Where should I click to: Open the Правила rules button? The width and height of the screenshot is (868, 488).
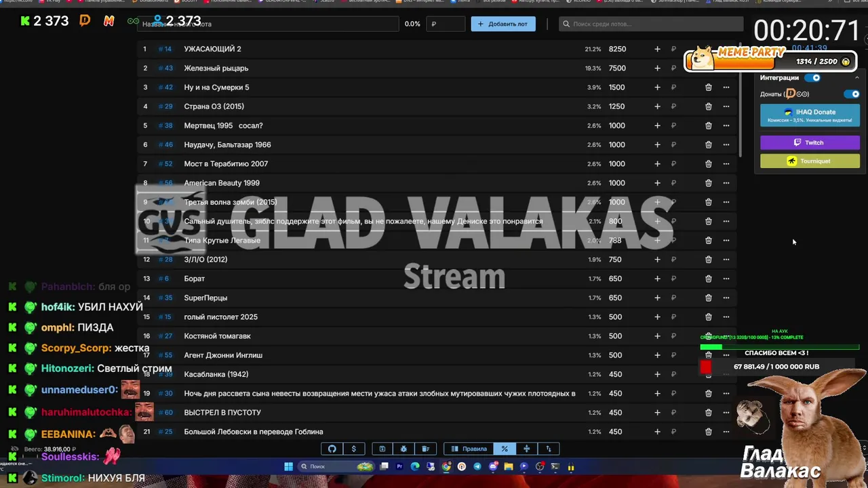(x=469, y=449)
